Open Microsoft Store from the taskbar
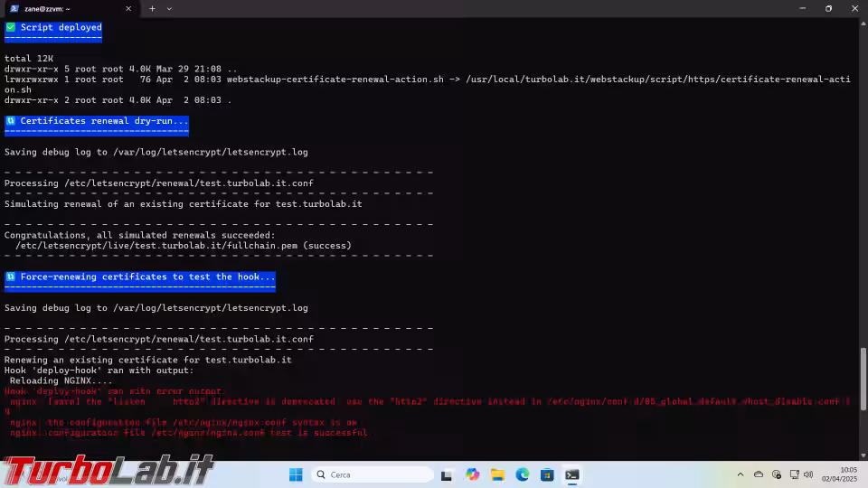The width and height of the screenshot is (868, 488). coord(548,474)
